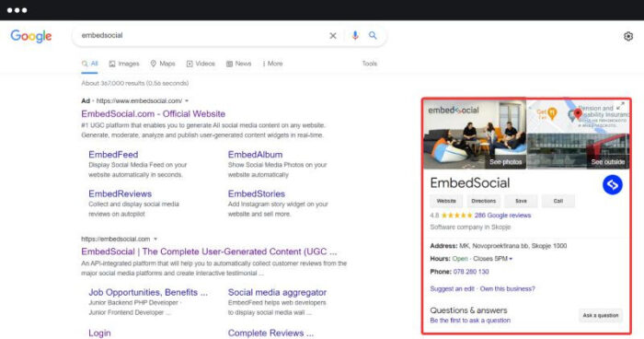This screenshot has width=644, height=339.
Task: Open EmbedFeed sitelink
Action: coord(113,155)
